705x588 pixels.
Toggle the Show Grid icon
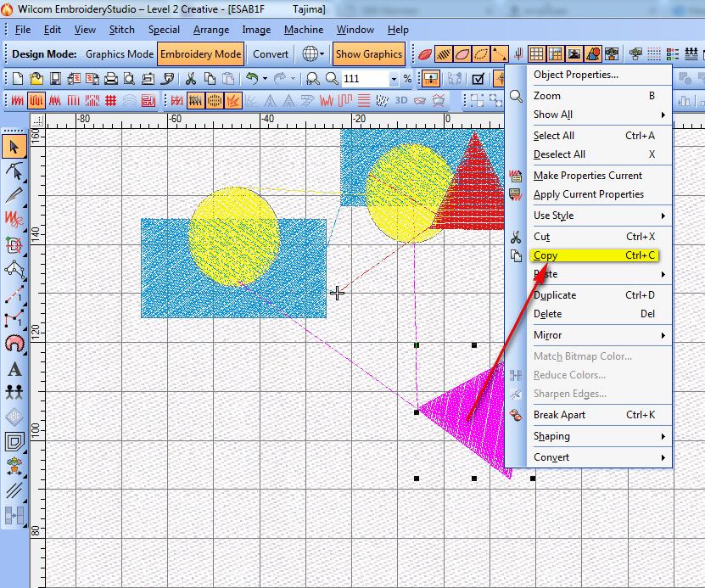pos(536,54)
